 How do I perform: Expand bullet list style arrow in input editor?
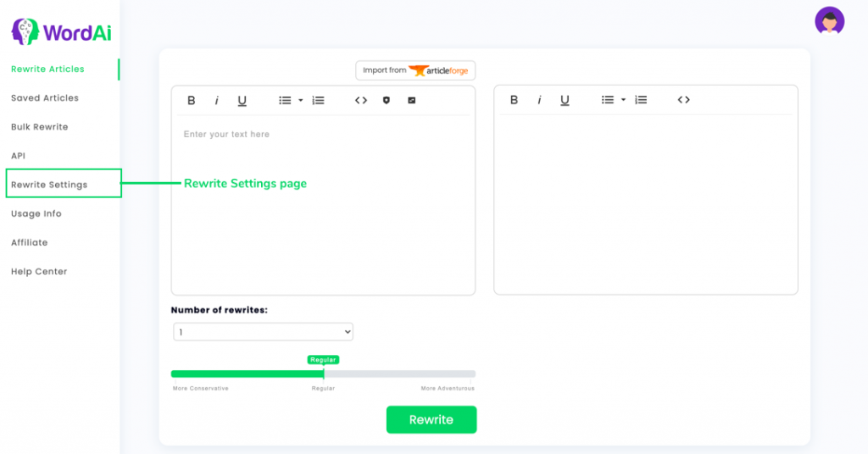[x=301, y=101]
